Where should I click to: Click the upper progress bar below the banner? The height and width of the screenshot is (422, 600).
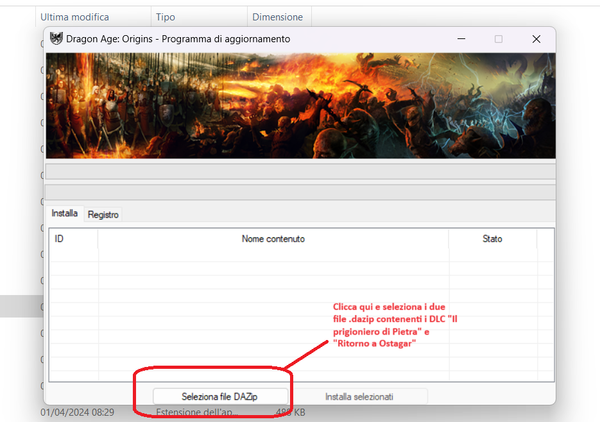301,172
